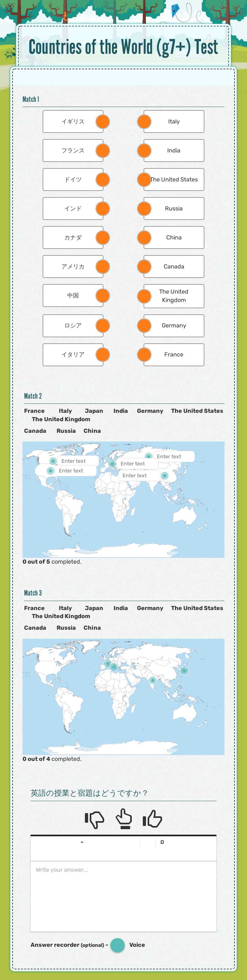Image resolution: width=247 pixels, height=980 pixels.
Task: Click 'The United States' in Match 2 word list
Action: pyautogui.click(x=197, y=411)
